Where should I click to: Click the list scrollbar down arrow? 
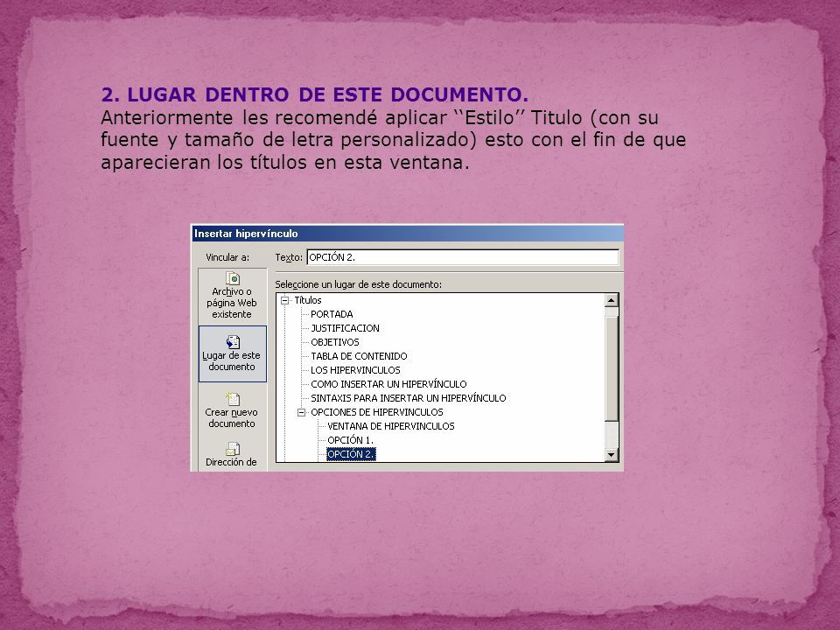(612, 455)
